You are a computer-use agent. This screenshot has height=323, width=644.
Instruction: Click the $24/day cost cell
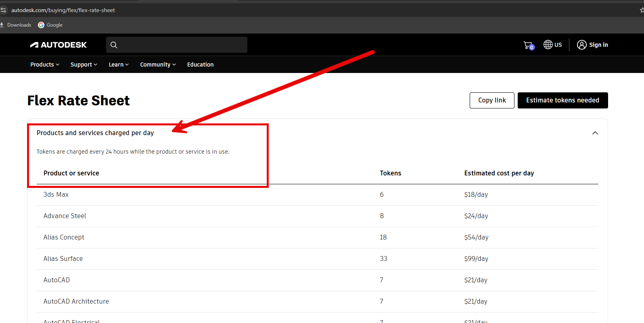point(476,216)
